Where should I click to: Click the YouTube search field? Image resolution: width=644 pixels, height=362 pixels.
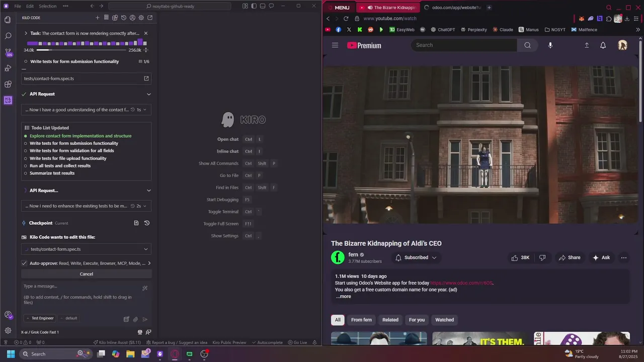464,45
